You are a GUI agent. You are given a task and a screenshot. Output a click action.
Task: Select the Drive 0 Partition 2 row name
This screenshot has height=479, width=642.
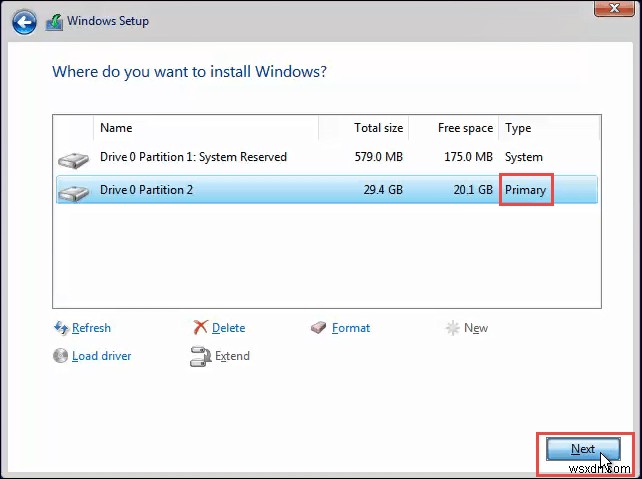(x=146, y=190)
